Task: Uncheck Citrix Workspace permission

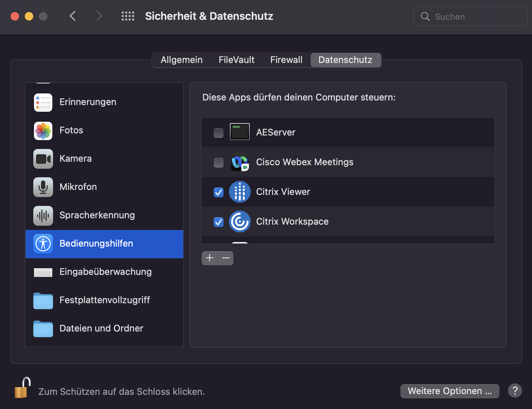Action: [x=218, y=222]
